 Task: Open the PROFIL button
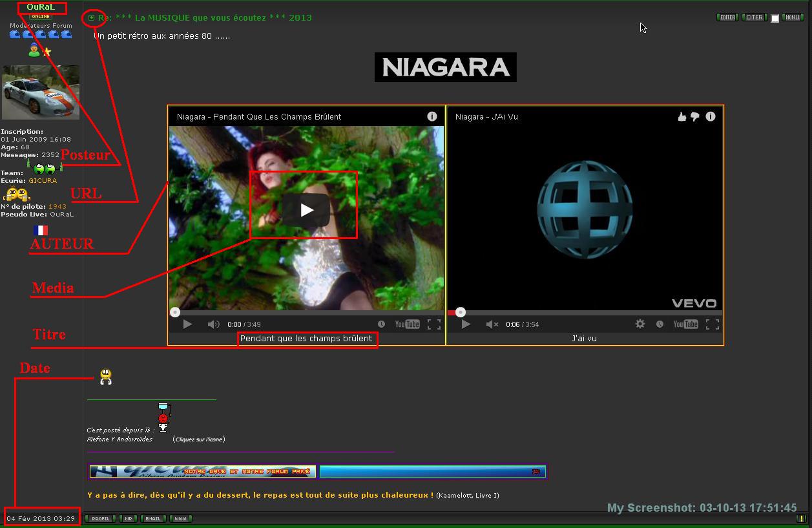pyautogui.click(x=100, y=518)
